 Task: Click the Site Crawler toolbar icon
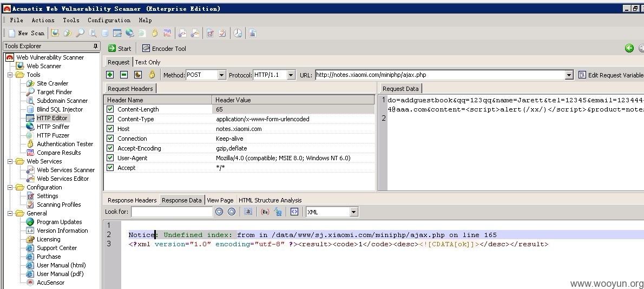coord(67,33)
